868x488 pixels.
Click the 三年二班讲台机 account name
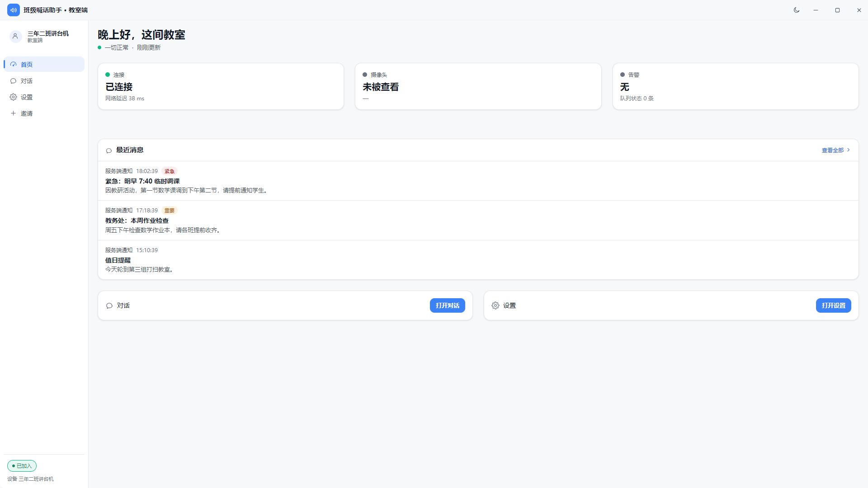tap(48, 33)
